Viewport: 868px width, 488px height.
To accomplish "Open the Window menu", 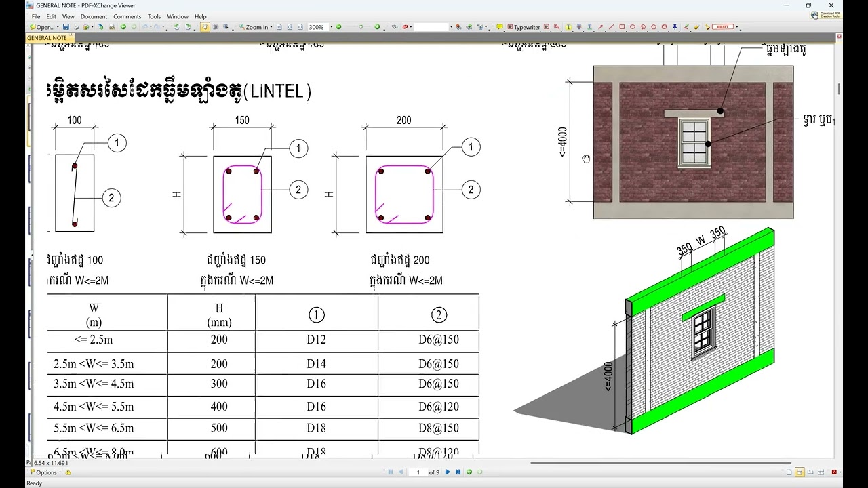I will [x=178, y=16].
